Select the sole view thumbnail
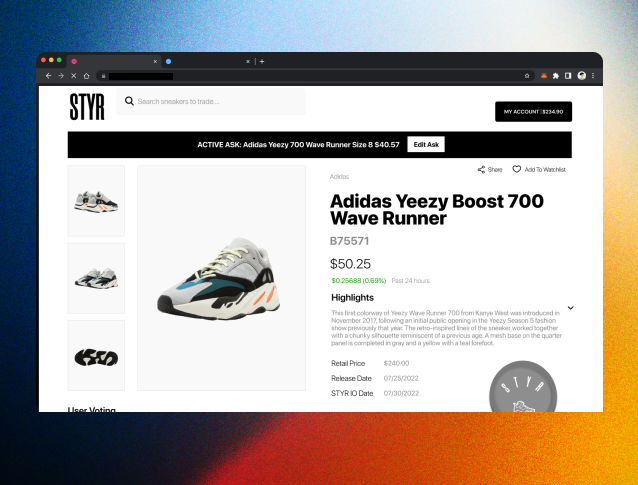This screenshot has height=485, width=638. [x=96, y=356]
